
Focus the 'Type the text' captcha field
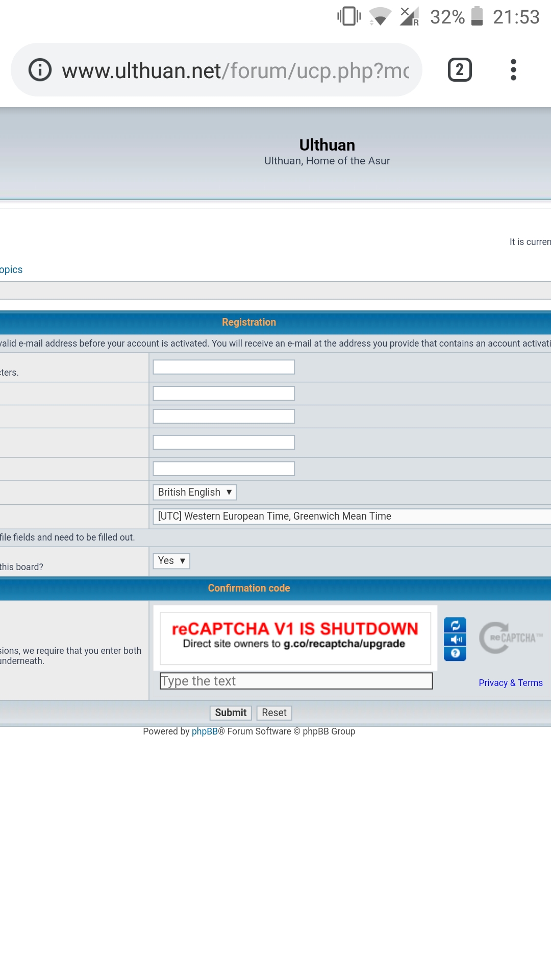point(296,681)
